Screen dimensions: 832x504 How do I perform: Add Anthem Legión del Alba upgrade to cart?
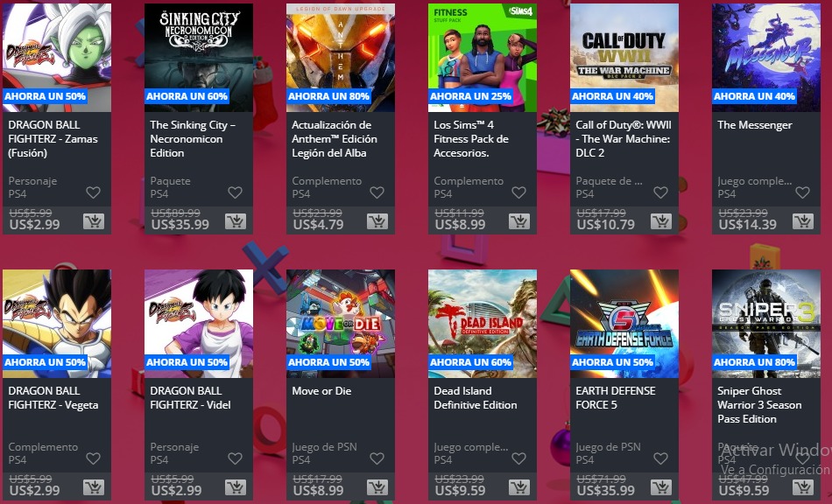pyautogui.click(x=377, y=221)
